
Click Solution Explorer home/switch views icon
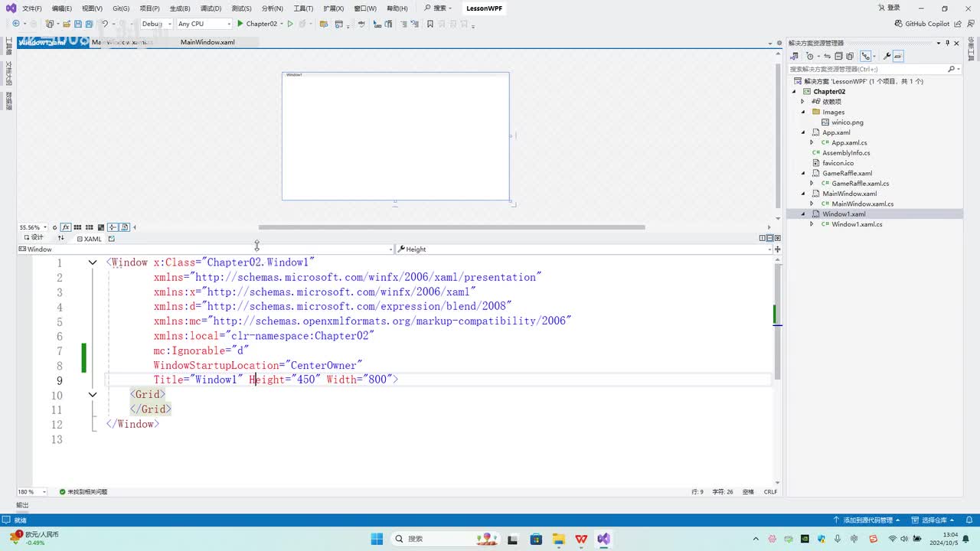tap(794, 56)
